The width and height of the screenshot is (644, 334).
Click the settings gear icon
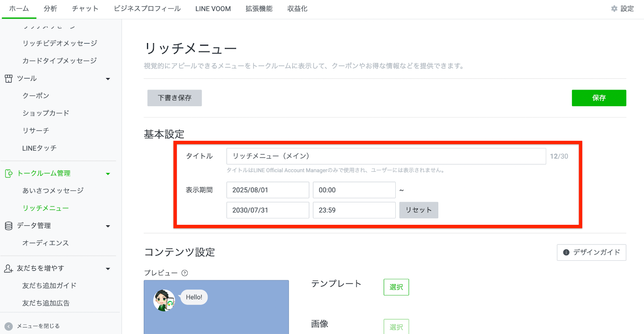coord(614,8)
